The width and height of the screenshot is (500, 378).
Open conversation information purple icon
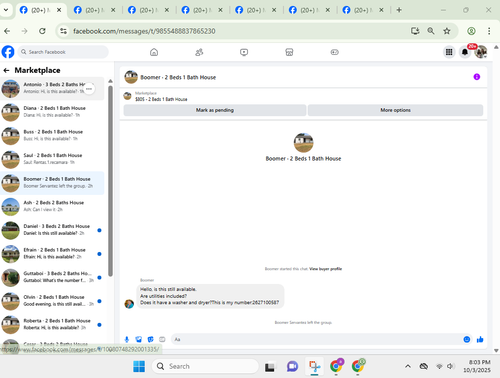click(x=477, y=77)
